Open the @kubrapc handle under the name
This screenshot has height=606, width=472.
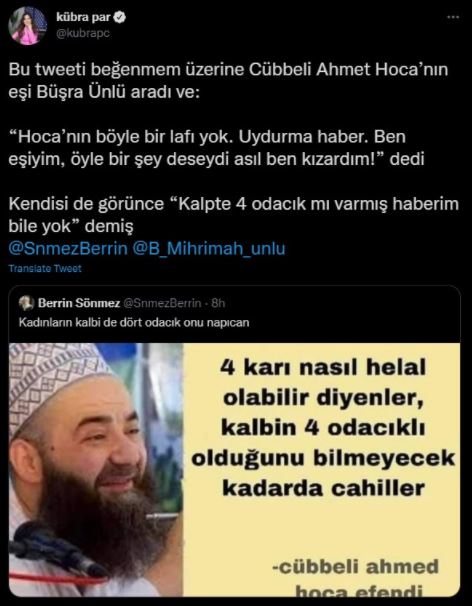pos(83,34)
